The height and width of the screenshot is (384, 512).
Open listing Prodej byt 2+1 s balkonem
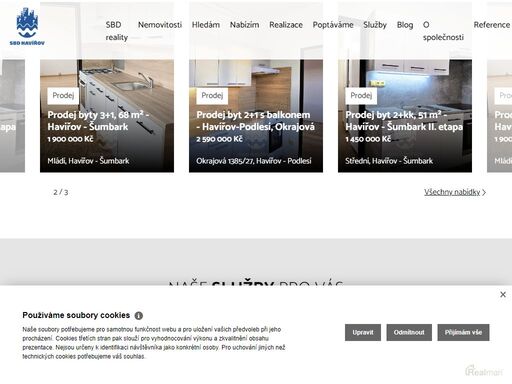[256, 116]
